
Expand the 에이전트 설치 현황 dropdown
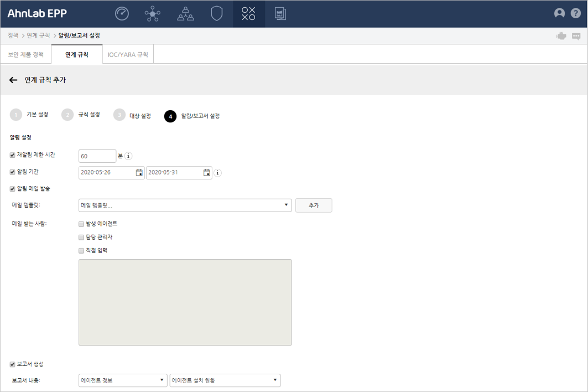coord(225,380)
